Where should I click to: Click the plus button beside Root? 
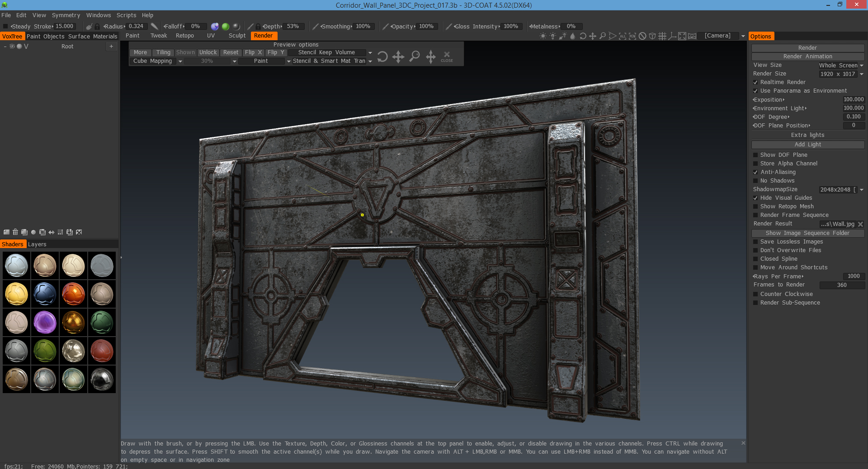[x=111, y=47]
